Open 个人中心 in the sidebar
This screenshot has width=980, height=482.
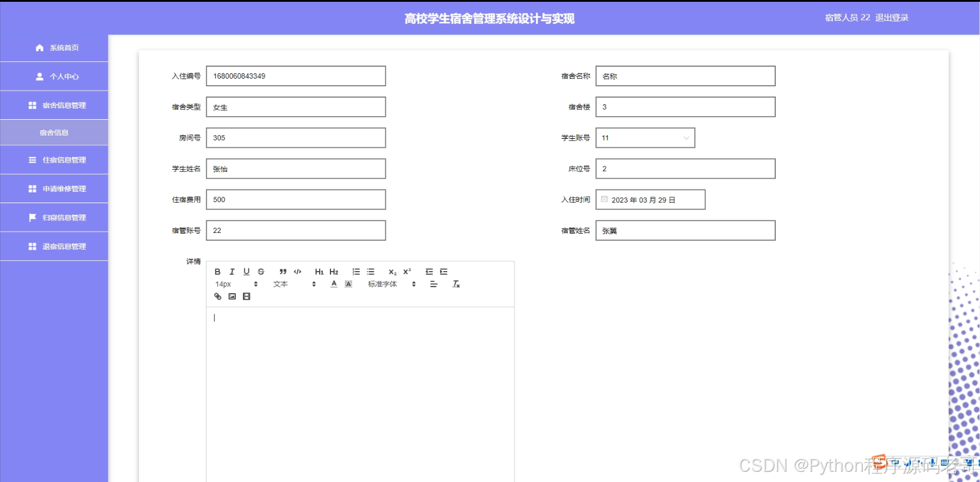click(54, 76)
